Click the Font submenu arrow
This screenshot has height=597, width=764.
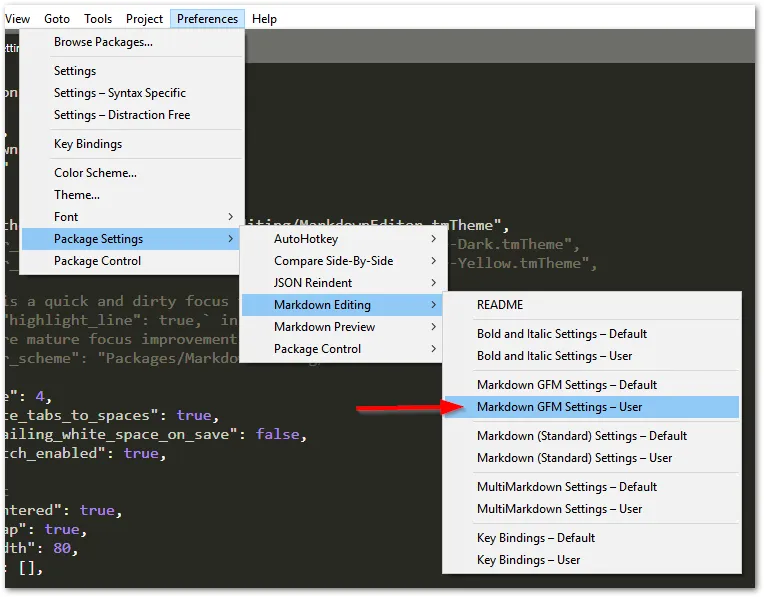tap(231, 217)
